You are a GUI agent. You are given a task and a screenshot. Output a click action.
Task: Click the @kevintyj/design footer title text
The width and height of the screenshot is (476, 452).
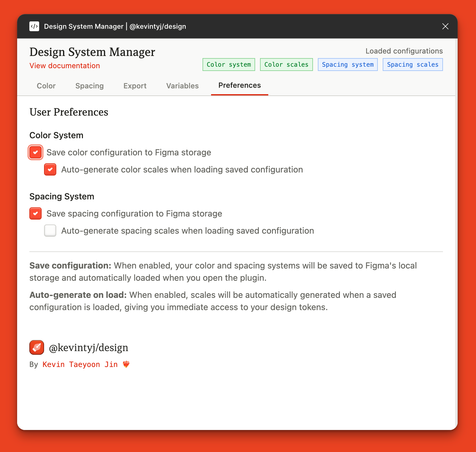[88, 348]
